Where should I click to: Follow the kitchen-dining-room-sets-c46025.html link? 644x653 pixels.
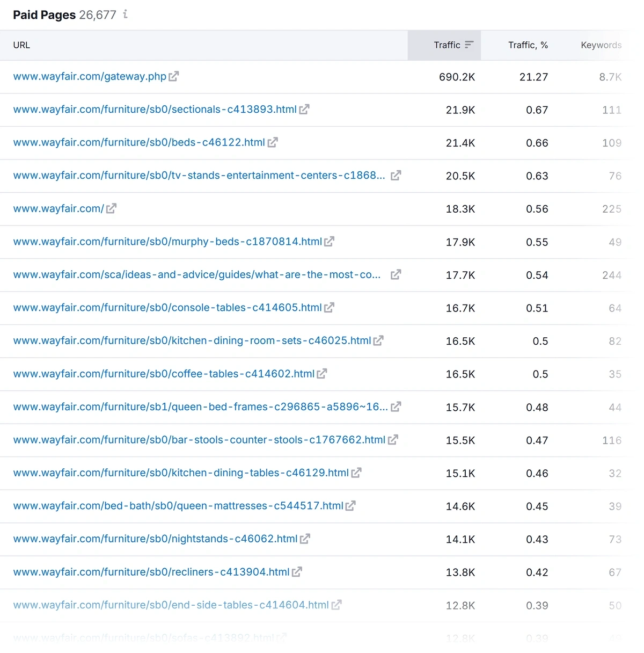pyautogui.click(x=192, y=341)
